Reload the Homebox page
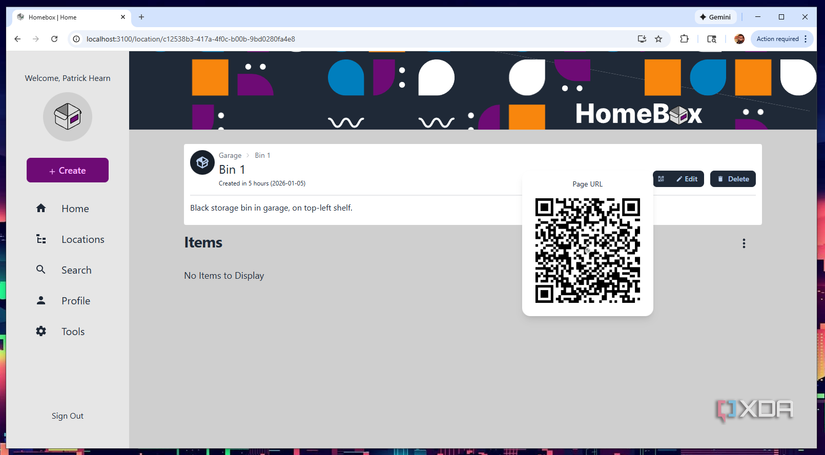The width and height of the screenshot is (825, 455). tap(54, 39)
